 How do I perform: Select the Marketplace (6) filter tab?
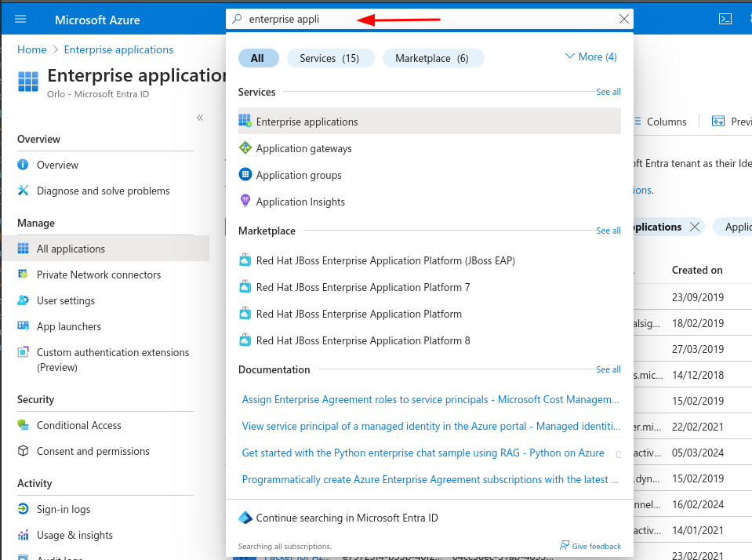pyautogui.click(x=432, y=58)
